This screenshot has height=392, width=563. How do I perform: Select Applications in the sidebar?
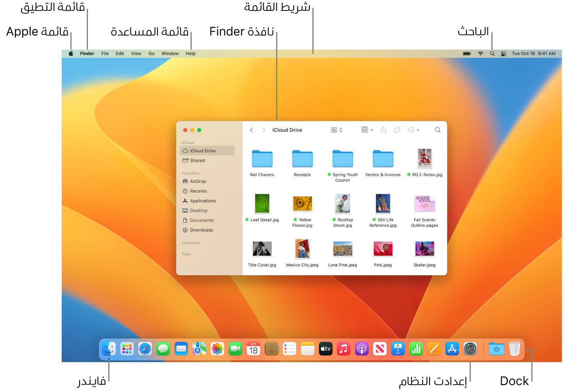tap(207, 201)
